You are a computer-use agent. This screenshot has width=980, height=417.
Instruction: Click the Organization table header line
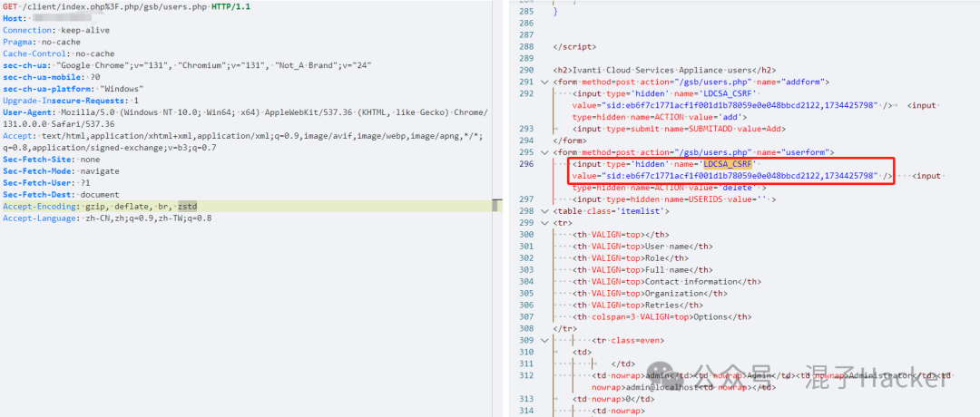pos(650,294)
